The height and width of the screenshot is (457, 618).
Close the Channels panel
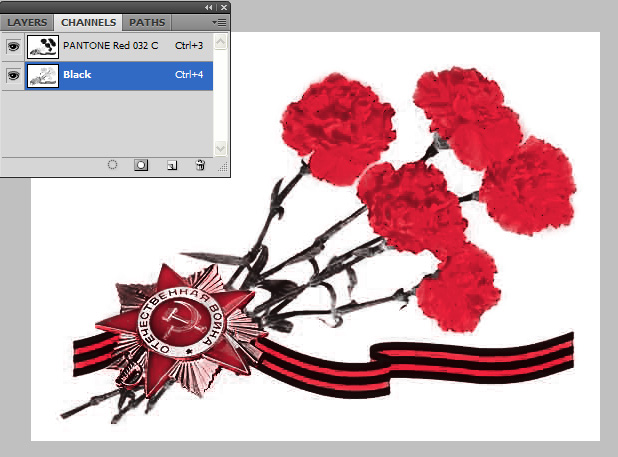[x=223, y=7]
